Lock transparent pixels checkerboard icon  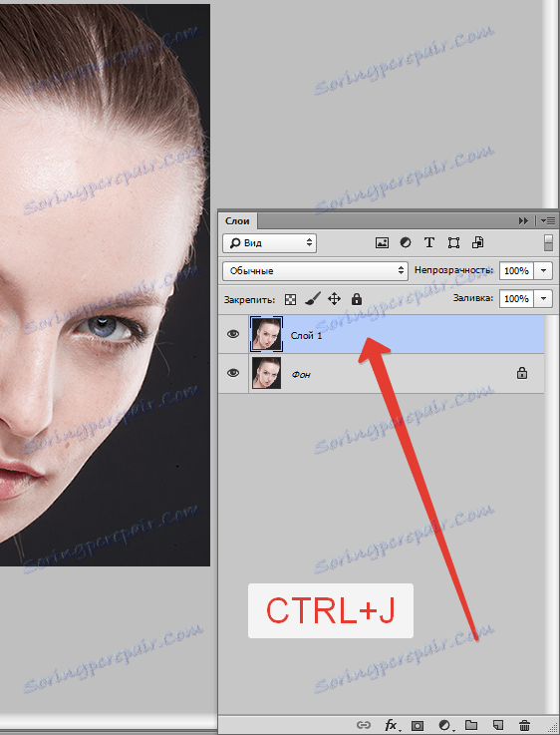[290, 299]
